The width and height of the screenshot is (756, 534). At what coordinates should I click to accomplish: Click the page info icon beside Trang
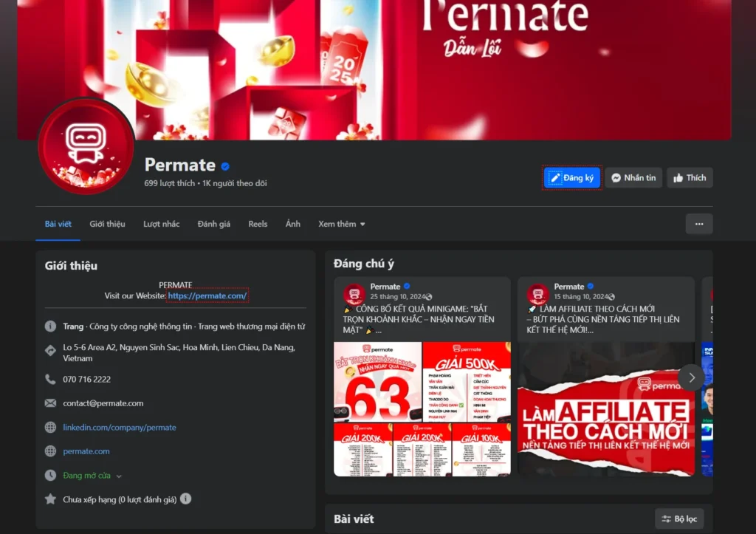pyautogui.click(x=51, y=326)
